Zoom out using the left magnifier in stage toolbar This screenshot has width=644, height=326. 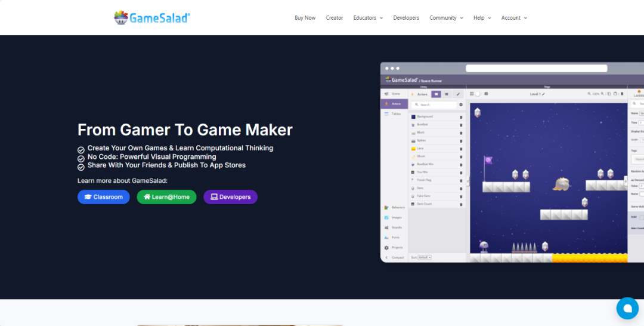click(x=589, y=94)
